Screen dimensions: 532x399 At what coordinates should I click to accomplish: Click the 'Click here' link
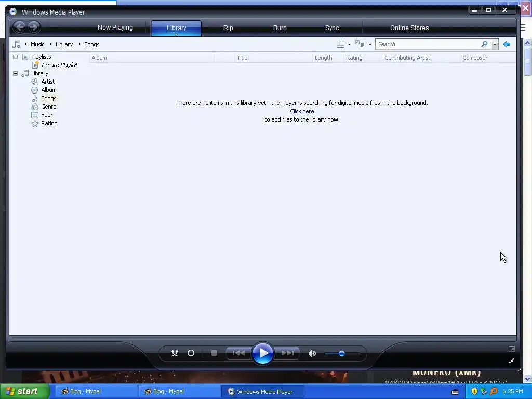tap(302, 111)
